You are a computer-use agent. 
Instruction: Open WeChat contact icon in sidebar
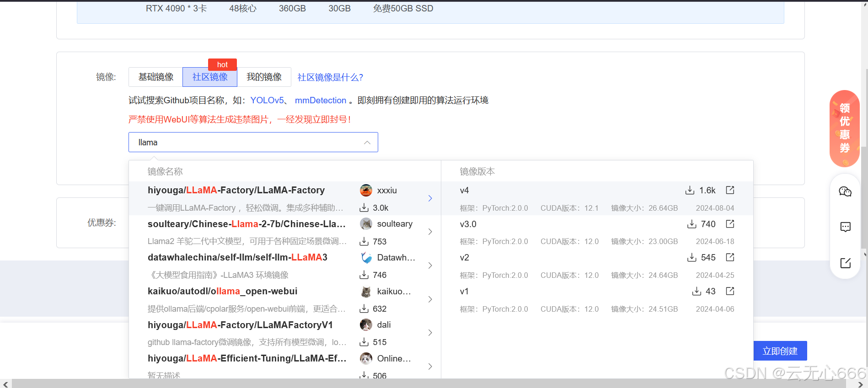pos(845,191)
